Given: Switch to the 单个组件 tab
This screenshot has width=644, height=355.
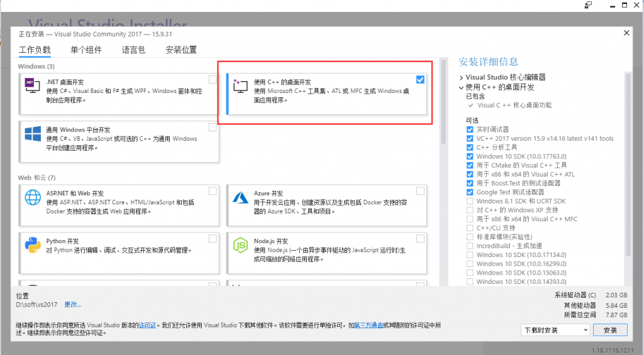Looking at the screenshot, I should tap(86, 50).
